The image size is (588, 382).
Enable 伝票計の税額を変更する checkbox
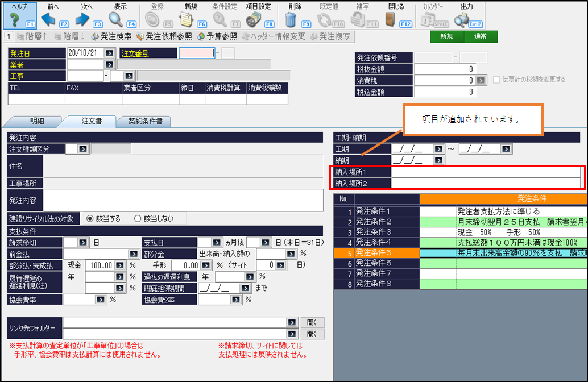pos(496,80)
